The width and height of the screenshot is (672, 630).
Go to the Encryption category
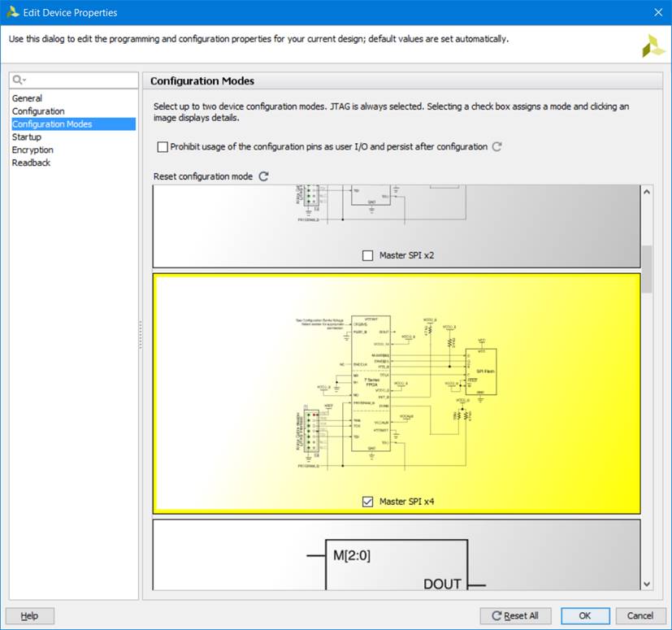(33, 150)
